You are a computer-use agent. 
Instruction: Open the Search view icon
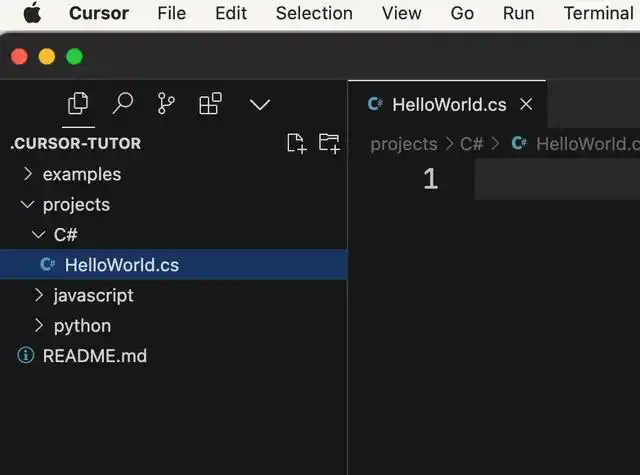[x=123, y=104]
